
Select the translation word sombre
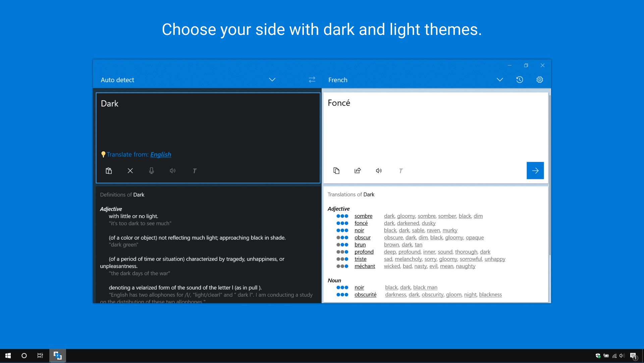364,216
